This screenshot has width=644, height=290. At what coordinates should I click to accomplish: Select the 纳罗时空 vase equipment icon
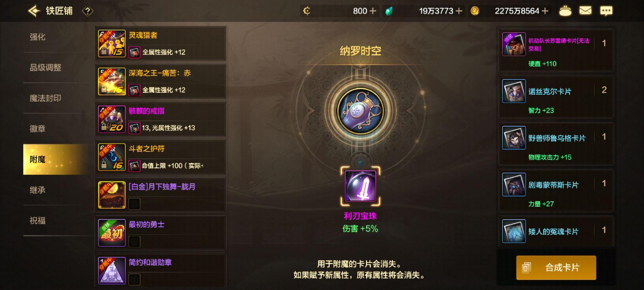point(360,111)
